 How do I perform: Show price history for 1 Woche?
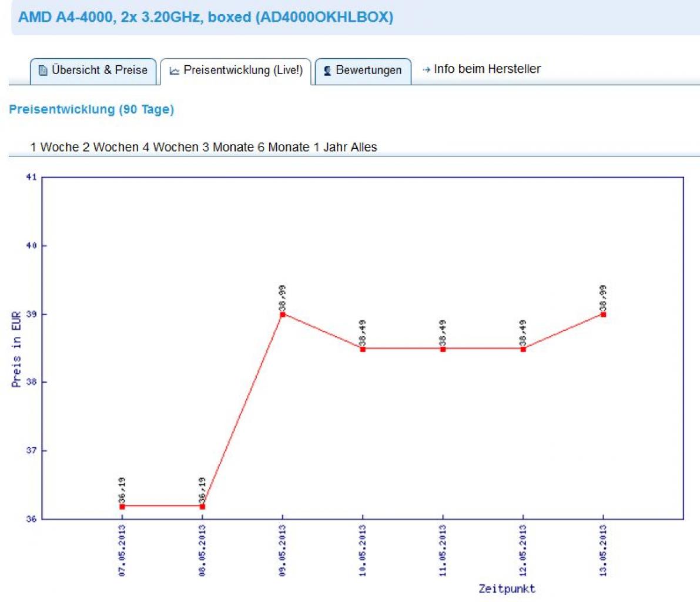pos(55,148)
